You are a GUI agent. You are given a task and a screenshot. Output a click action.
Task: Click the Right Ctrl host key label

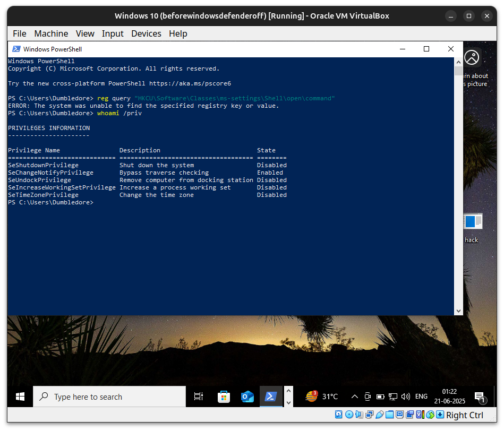465,415
